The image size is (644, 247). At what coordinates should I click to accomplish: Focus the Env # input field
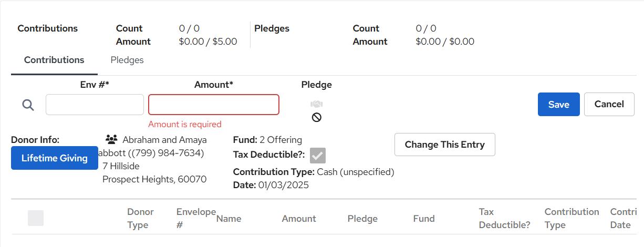pyautogui.click(x=95, y=105)
